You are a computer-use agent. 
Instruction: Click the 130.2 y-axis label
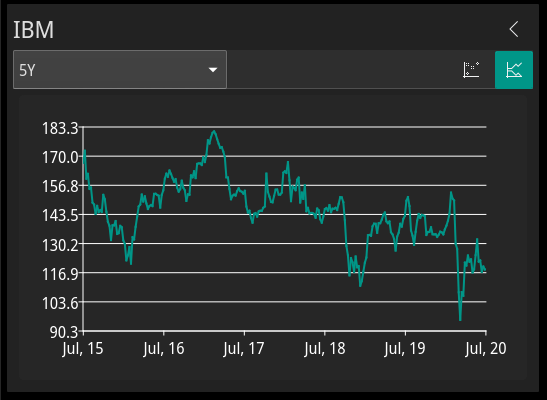(60, 245)
